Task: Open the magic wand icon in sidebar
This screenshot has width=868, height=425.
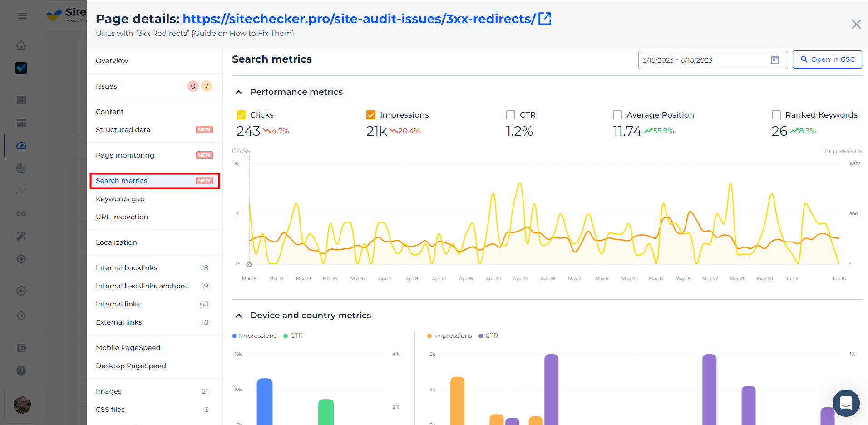Action: pyautogui.click(x=21, y=236)
